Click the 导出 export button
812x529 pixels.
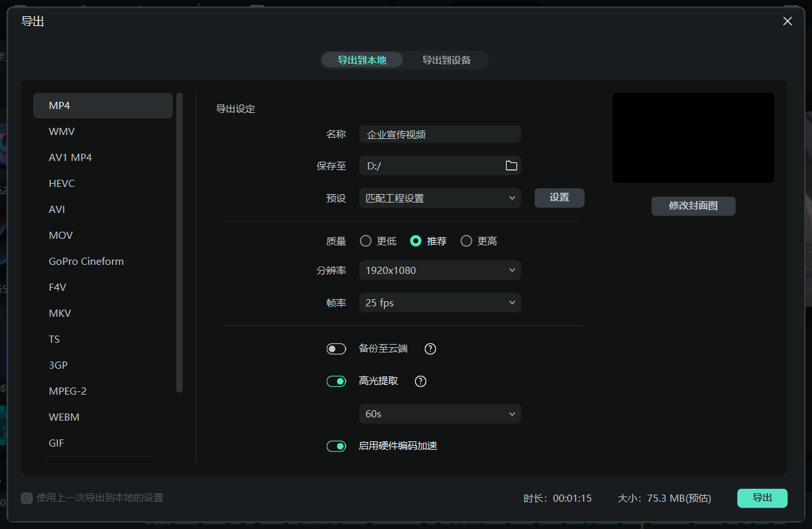(x=762, y=498)
